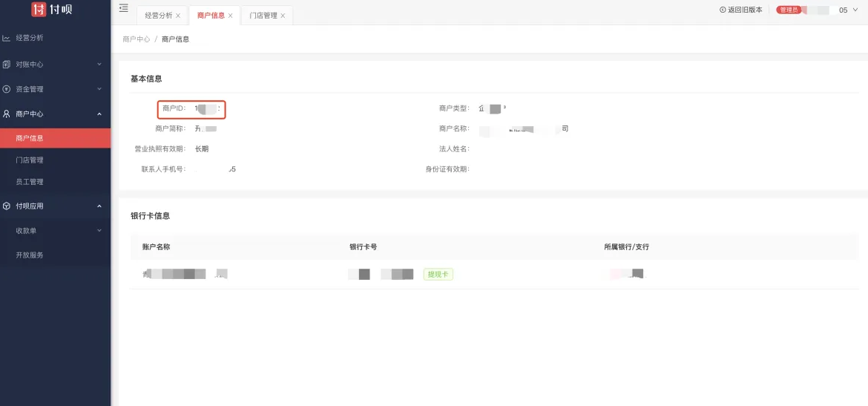Close the 经营分析 tab
Screen dimensions: 868x406
click(x=178, y=16)
